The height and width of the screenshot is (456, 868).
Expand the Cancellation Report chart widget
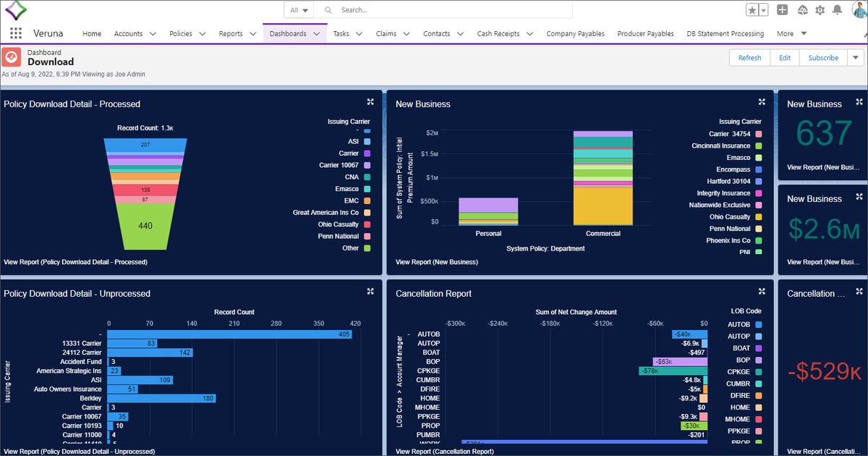762,292
